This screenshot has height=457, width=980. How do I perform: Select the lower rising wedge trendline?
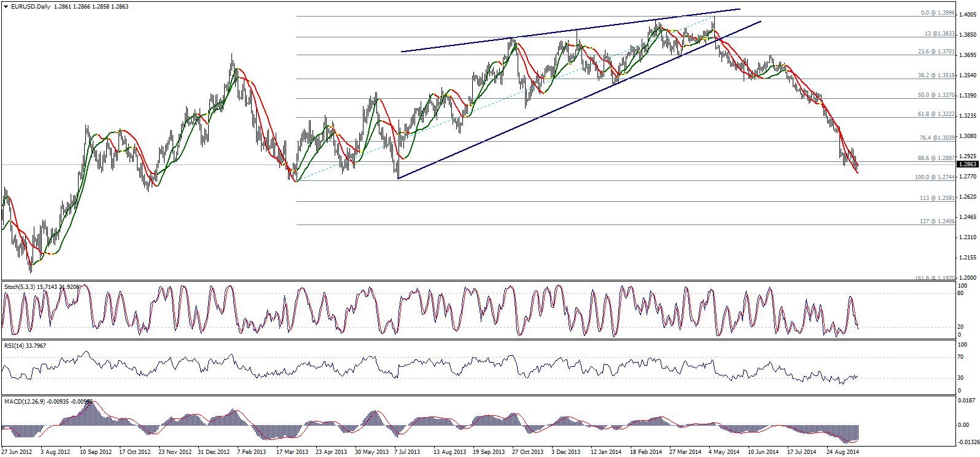tap(580, 100)
